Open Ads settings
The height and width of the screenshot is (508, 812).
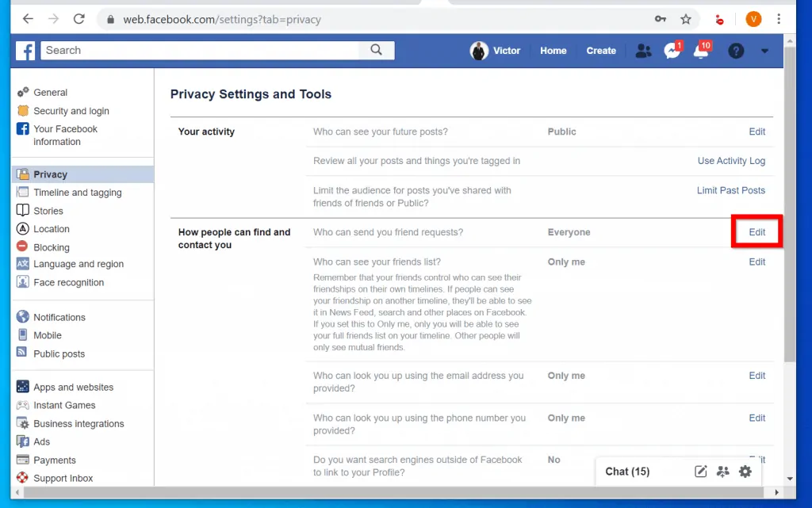(x=41, y=441)
